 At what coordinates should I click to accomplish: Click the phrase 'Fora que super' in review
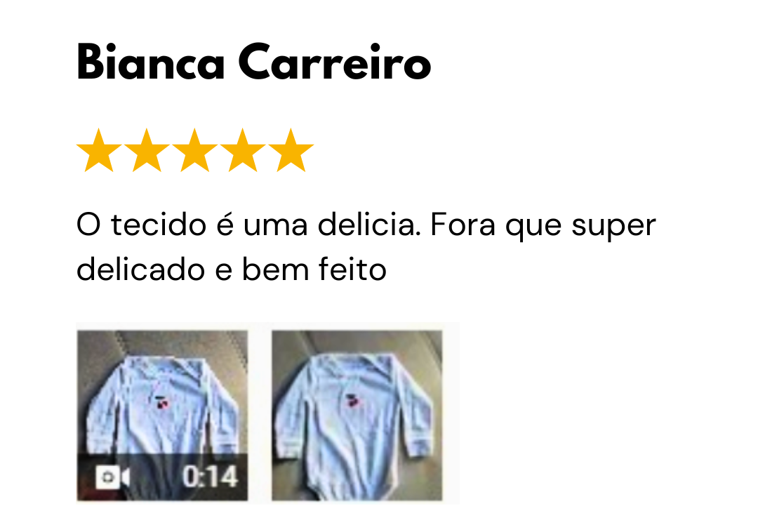(x=543, y=226)
